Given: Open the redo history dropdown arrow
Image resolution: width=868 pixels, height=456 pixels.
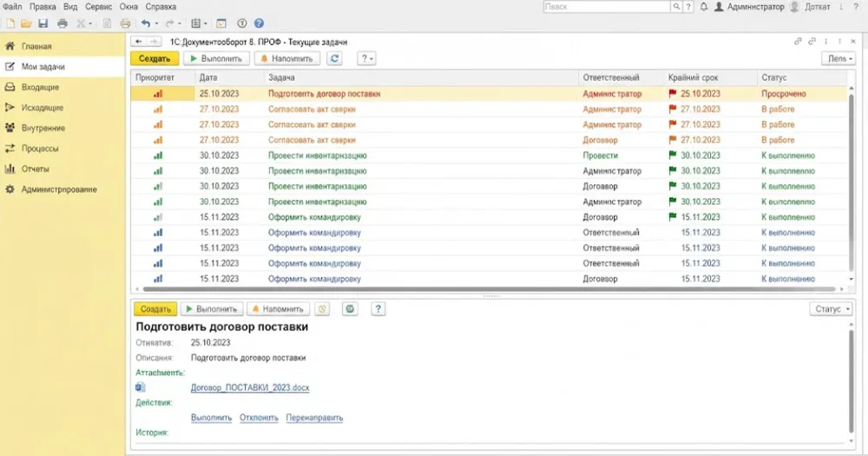Looking at the screenshot, I should pos(180,23).
